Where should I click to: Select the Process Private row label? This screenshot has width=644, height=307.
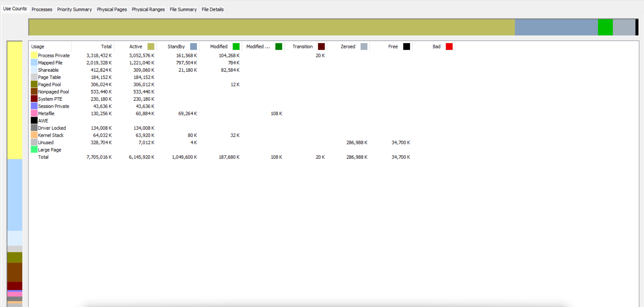[54, 55]
